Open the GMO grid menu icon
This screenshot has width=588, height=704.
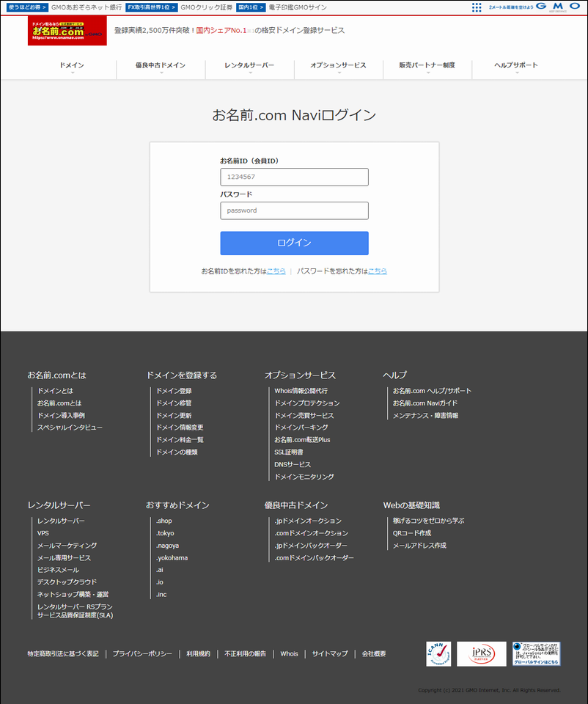click(477, 7)
